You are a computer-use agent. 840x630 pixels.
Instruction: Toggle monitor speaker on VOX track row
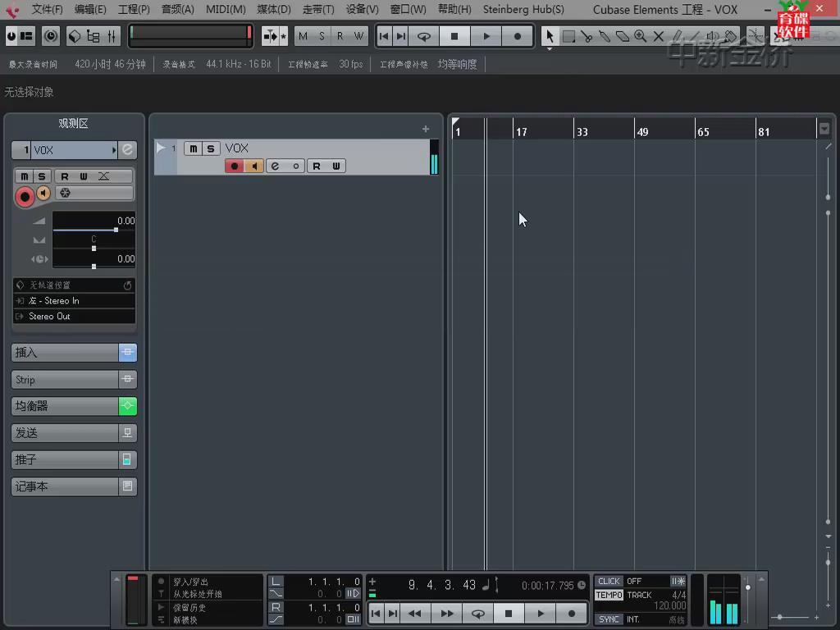tap(254, 166)
